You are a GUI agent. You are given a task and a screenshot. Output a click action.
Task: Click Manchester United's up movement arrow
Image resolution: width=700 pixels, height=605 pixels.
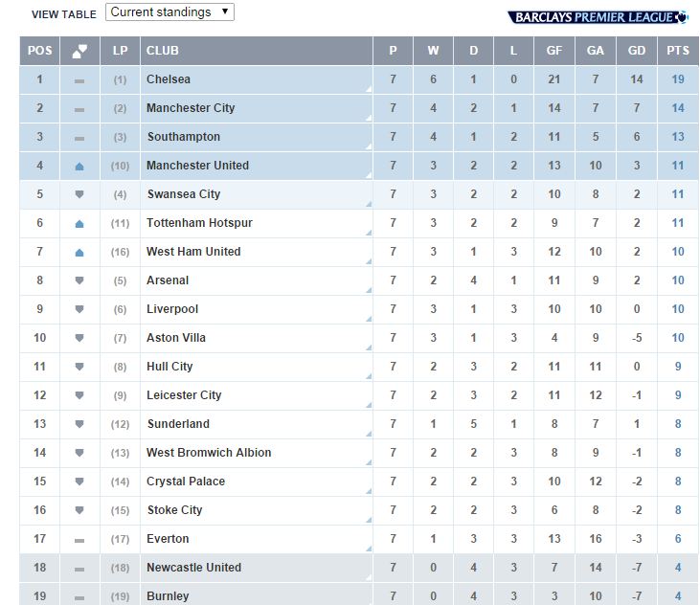point(79,167)
